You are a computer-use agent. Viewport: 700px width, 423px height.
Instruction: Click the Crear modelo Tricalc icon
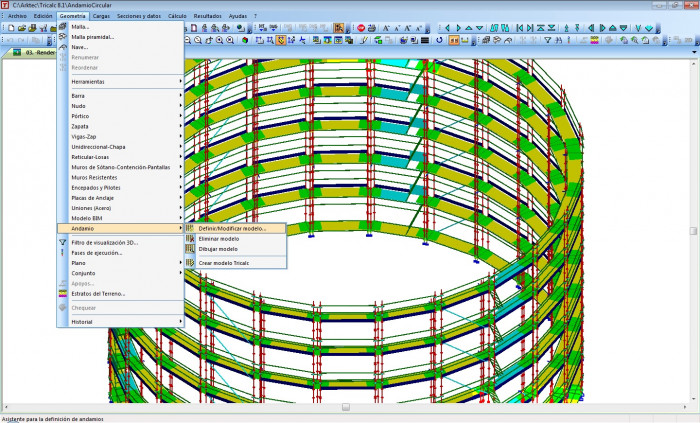tap(190, 263)
